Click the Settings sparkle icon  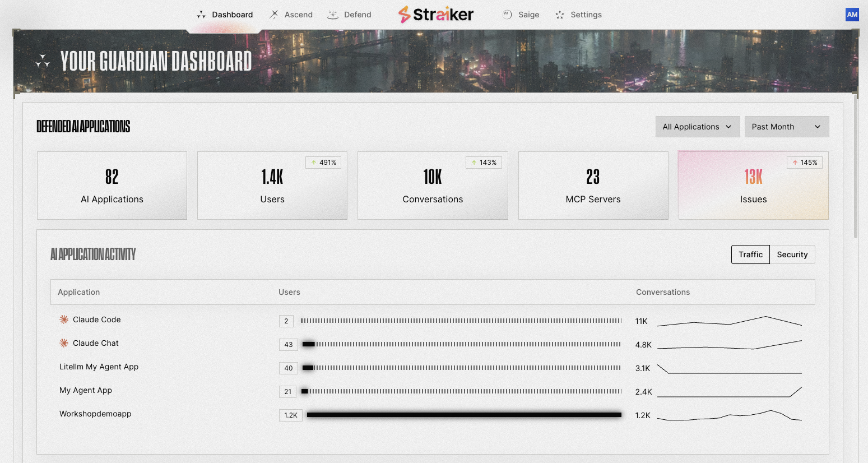tap(560, 15)
